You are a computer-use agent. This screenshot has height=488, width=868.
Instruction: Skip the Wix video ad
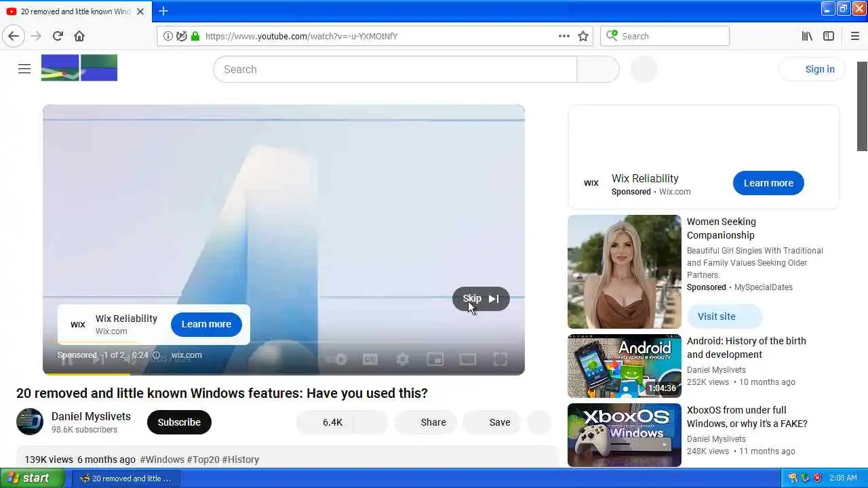click(x=481, y=299)
